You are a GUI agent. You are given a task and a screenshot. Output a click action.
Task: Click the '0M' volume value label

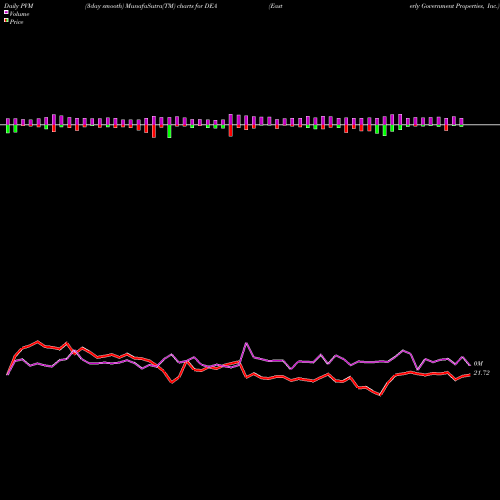pyautogui.click(x=478, y=363)
